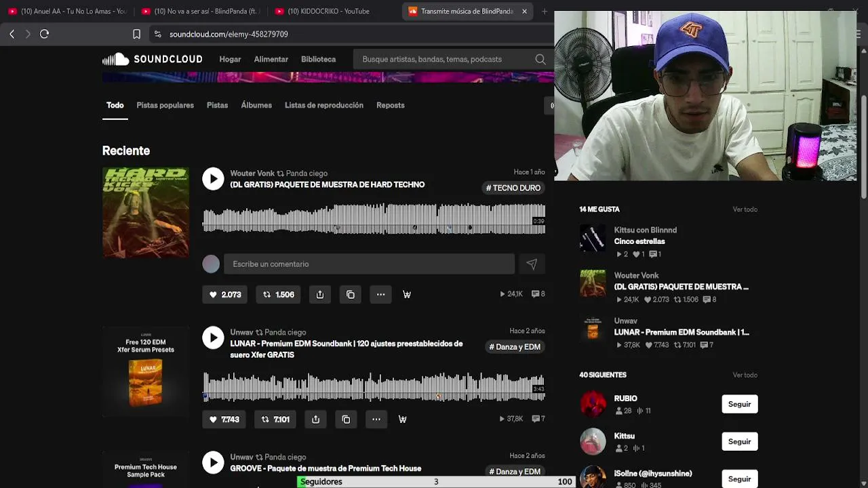The height and width of the screenshot is (488, 868).
Task: Open the Hogar navigation item
Action: [x=230, y=59]
